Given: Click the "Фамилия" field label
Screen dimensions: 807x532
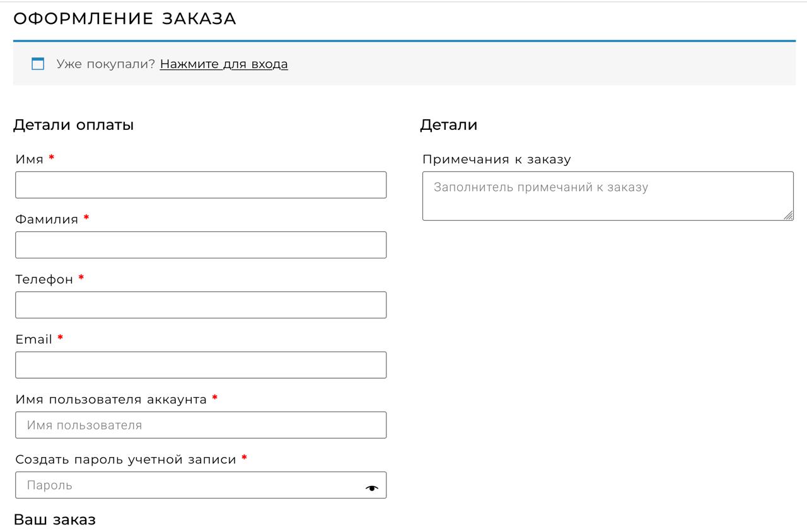Looking at the screenshot, I should (x=47, y=219).
